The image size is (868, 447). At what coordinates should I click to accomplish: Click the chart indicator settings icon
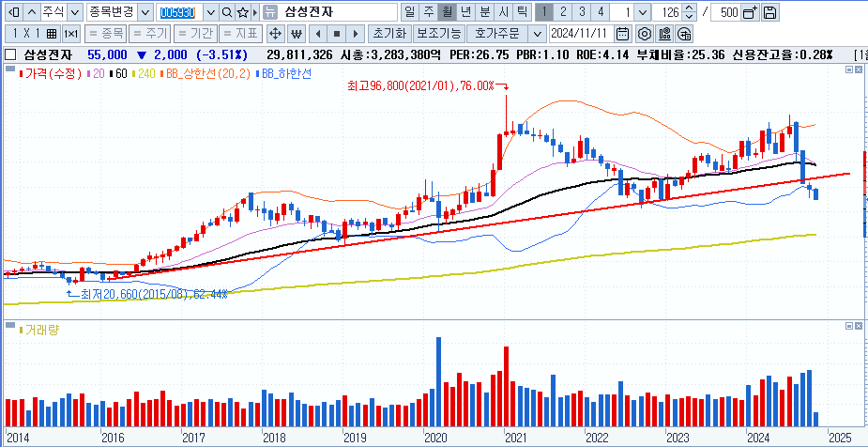[664, 34]
